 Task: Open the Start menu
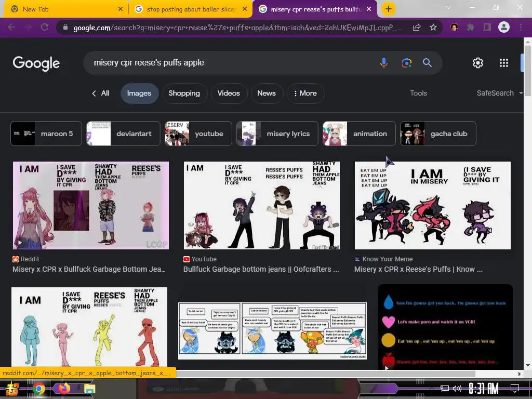12,389
